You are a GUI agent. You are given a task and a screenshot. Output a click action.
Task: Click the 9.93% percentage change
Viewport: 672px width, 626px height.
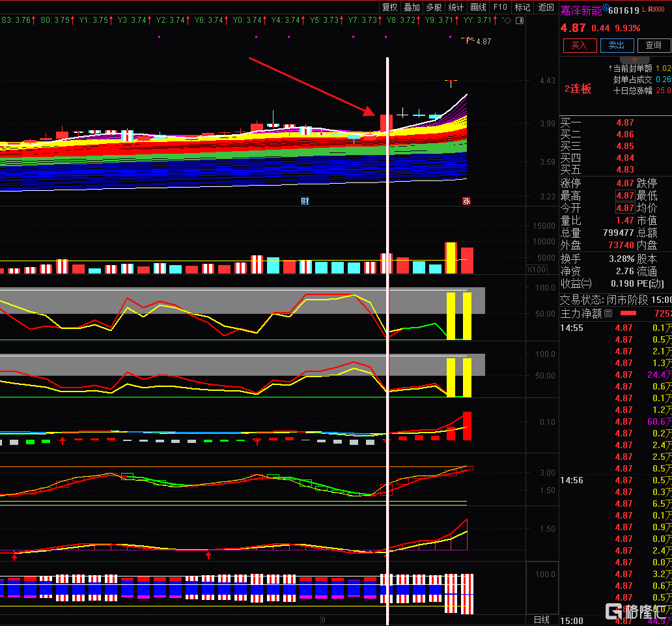click(628, 28)
